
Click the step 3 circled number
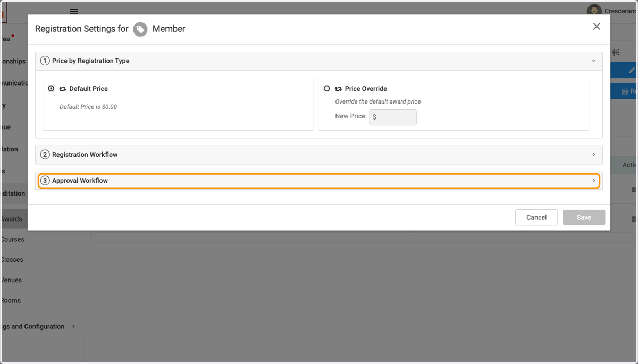[x=45, y=181]
